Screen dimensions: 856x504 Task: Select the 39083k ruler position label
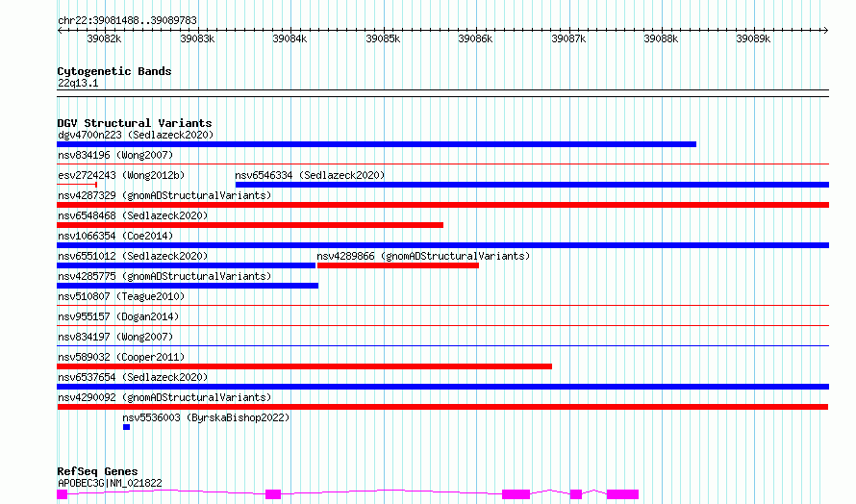[197, 38]
